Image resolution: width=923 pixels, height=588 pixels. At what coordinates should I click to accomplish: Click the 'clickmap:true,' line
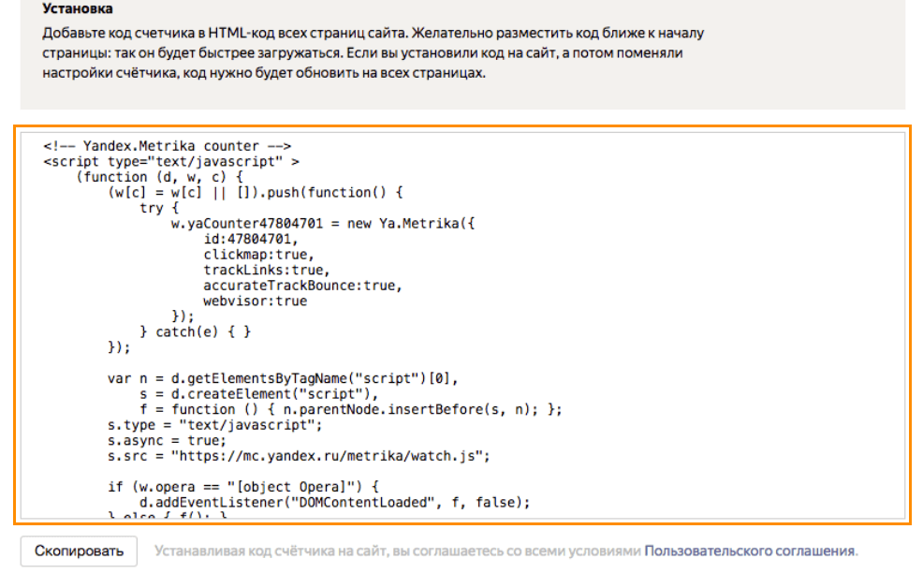[x=259, y=255]
